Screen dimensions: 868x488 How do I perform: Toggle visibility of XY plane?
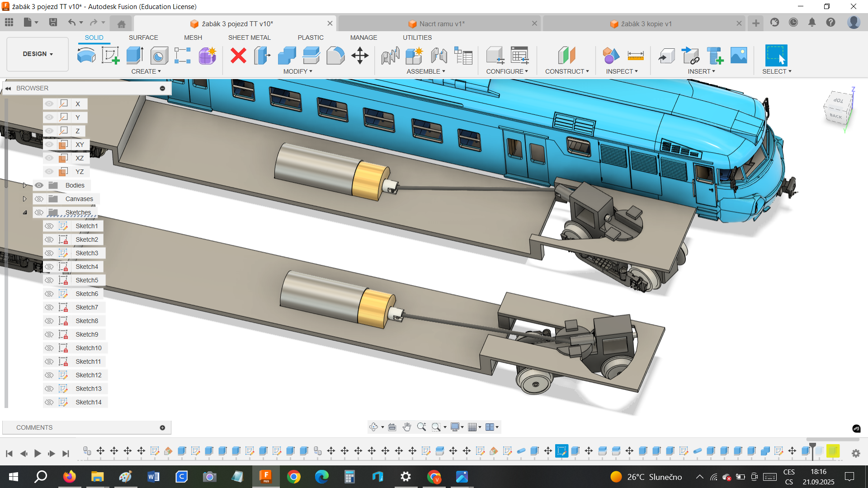[x=49, y=145]
